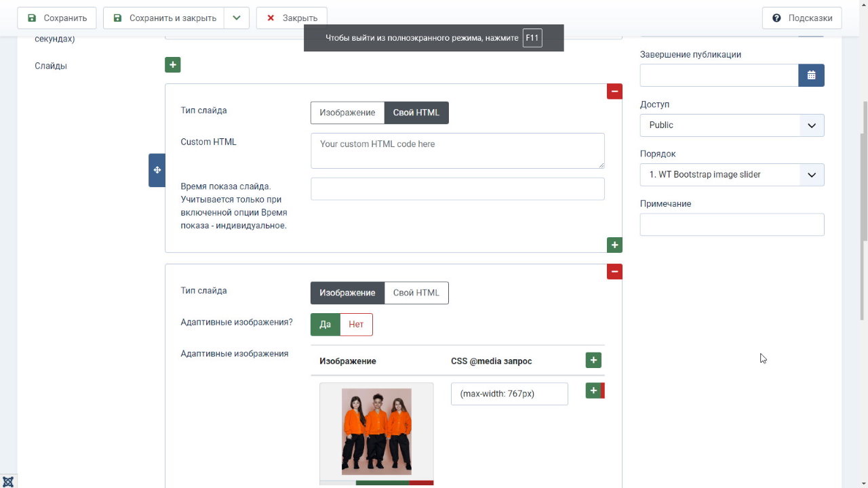Grab the blue move handle of first slide
This screenshot has width=868, height=488.
[x=157, y=170]
